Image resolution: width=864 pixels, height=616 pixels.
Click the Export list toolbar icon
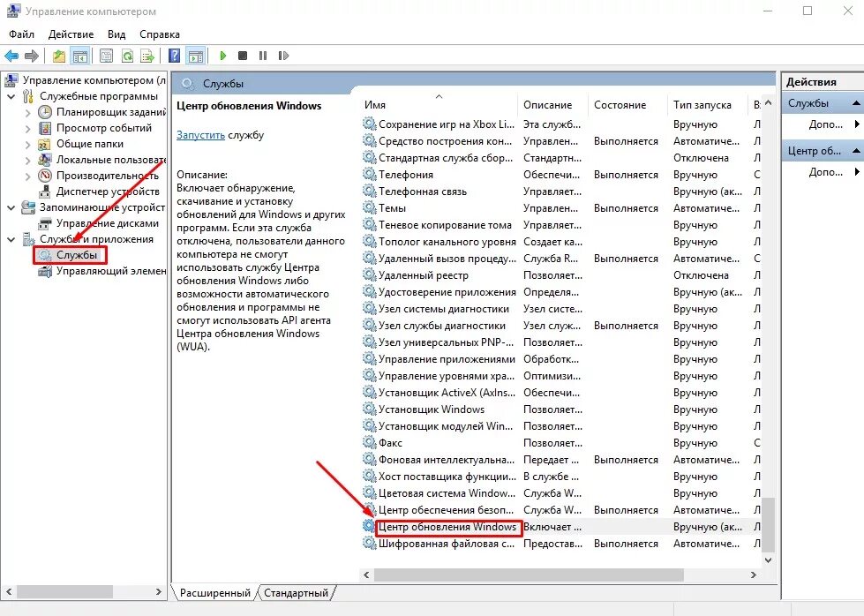(x=147, y=56)
